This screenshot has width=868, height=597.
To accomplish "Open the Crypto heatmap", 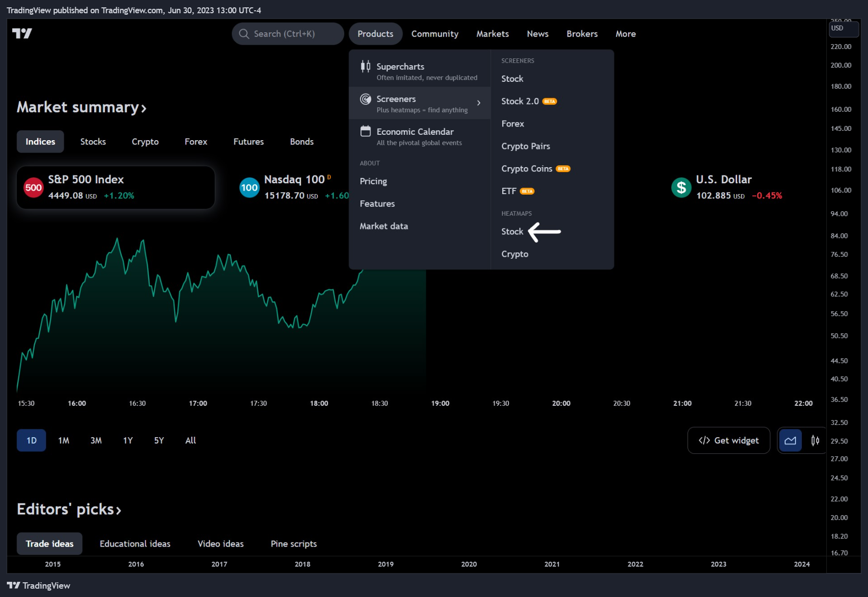I will pos(515,254).
